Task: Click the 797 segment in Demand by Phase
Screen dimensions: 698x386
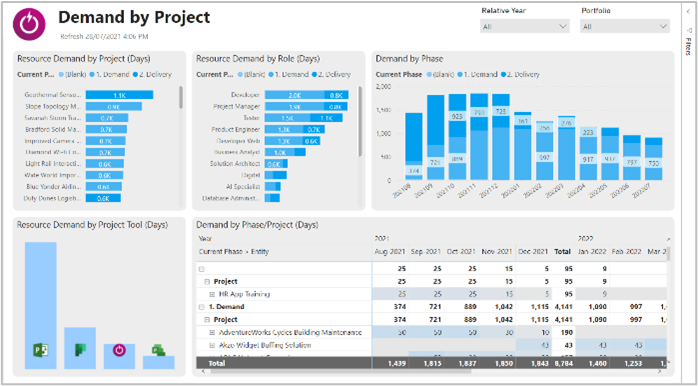Action: tap(632, 161)
